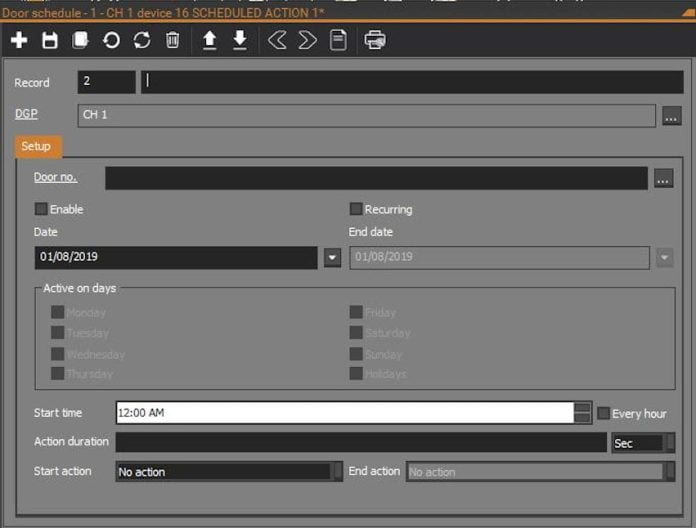Image resolution: width=696 pixels, height=528 pixels.
Task: Click the Start time spinner arrows
Action: pyautogui.click(x=582, y=413)
